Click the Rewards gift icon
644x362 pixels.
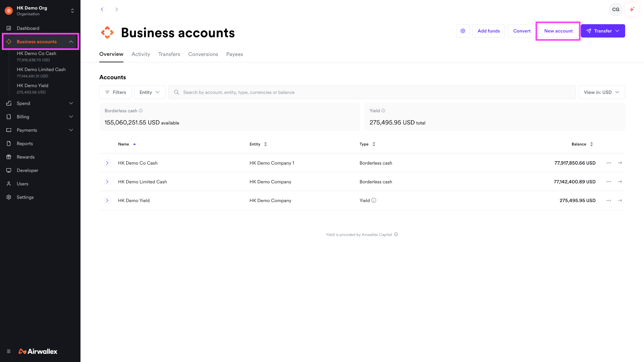(x=9, y=157)
